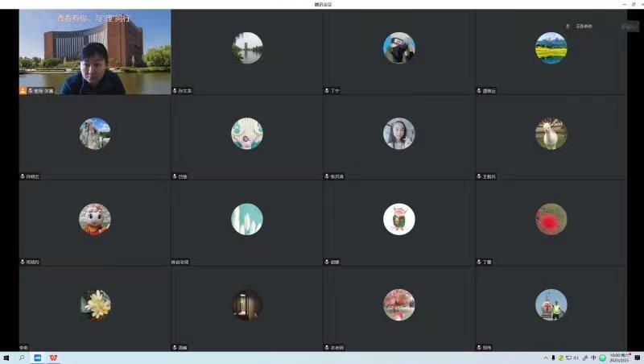Open the notification center in the system tray
The height and width of the screenshot is (364, 644).
click(636, 358)
